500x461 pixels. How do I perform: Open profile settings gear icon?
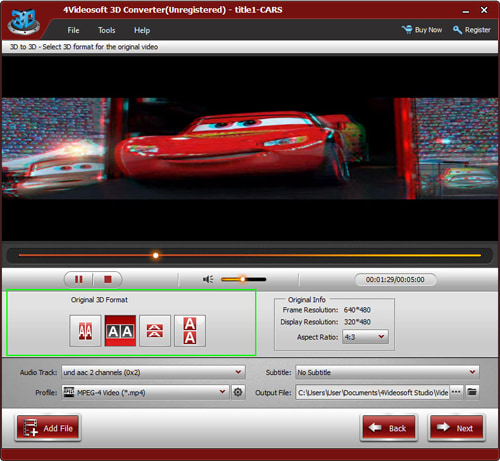click(238, 392)
